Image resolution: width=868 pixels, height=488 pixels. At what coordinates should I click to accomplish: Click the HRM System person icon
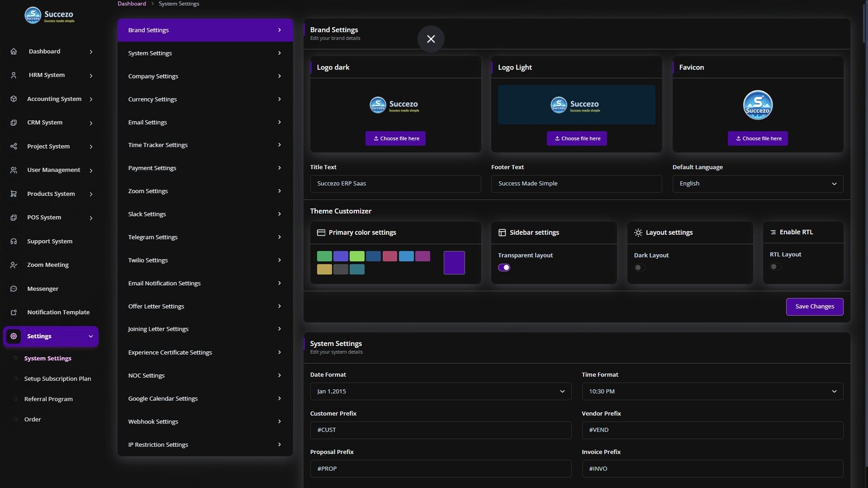click(x=14, y=75)
